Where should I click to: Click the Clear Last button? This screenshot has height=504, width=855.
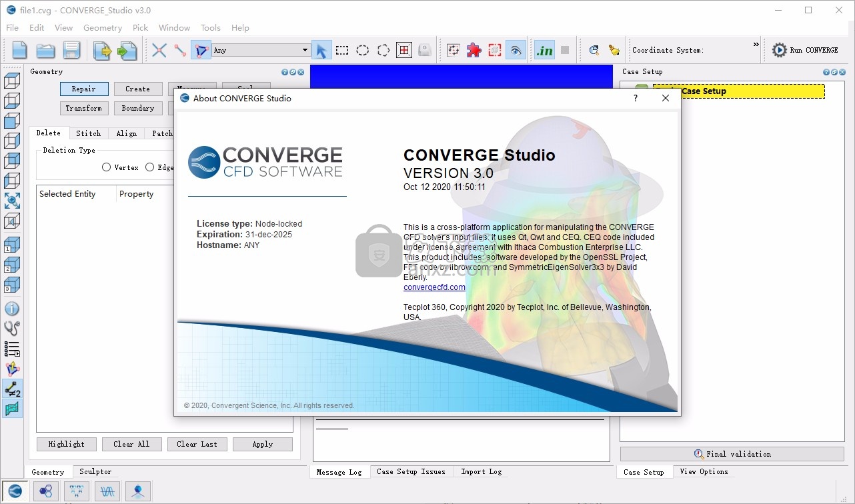pyautogui.click(x=197, y=444)
